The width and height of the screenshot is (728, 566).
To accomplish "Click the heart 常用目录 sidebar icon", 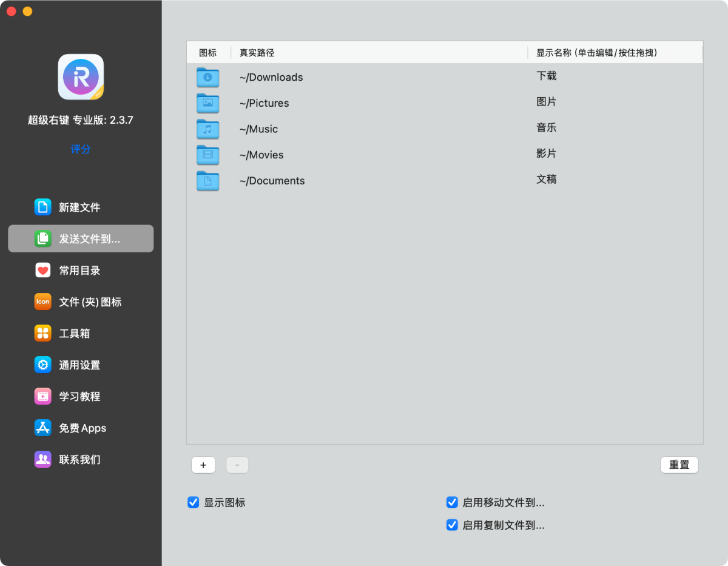I will (x=42, y=270).
